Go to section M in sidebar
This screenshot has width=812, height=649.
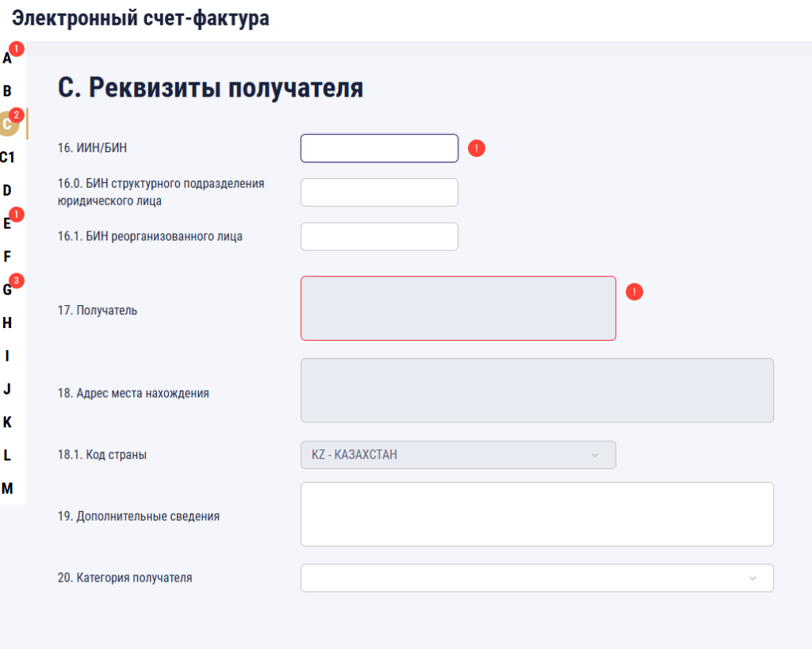(x=8, y=488)
